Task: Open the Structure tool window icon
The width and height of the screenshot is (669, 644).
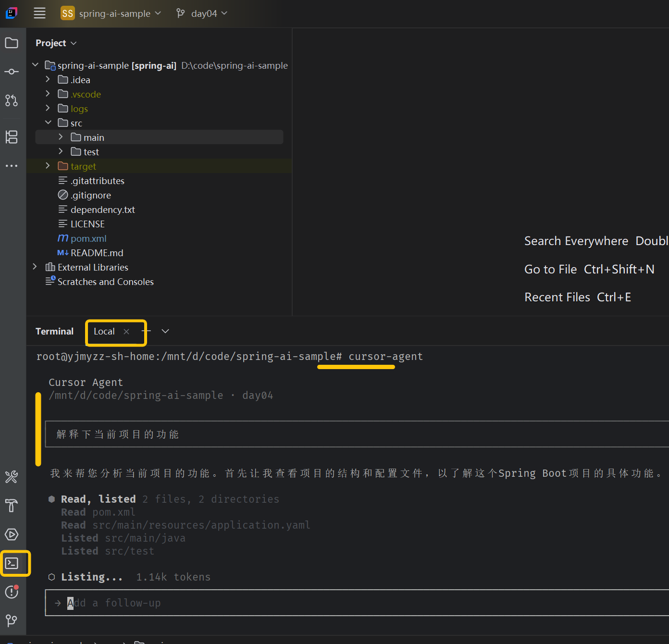Action: click(x=12, y=137)
